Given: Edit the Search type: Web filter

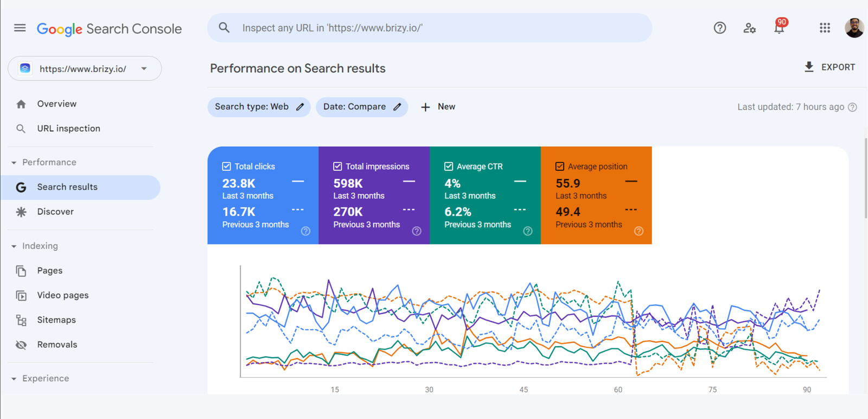Looking at the screenshot, I should 259,107.
